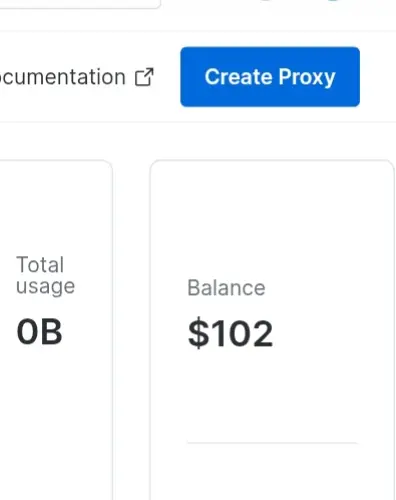Viewport: 396px width, 500px height.
Task: Click the external-link icon beside Documentation
Action: click(x=144, y=77)
